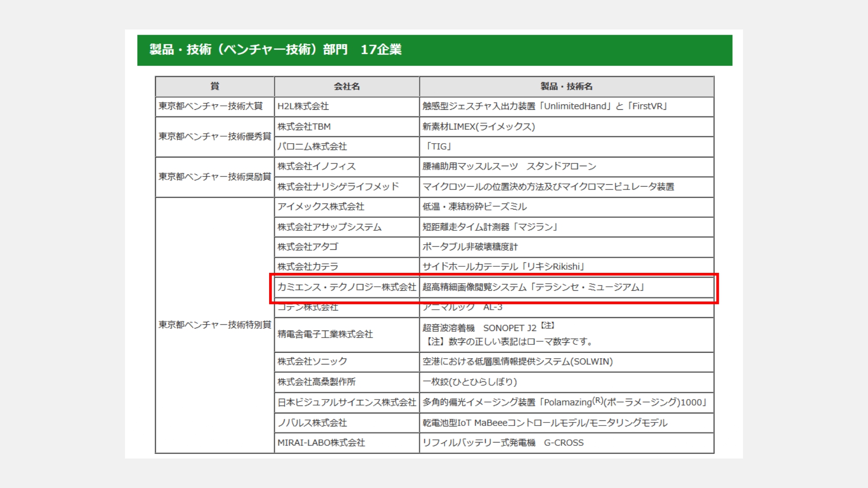Click the 会社名 column header
This screenshot has height=488, width=868.
346,86
